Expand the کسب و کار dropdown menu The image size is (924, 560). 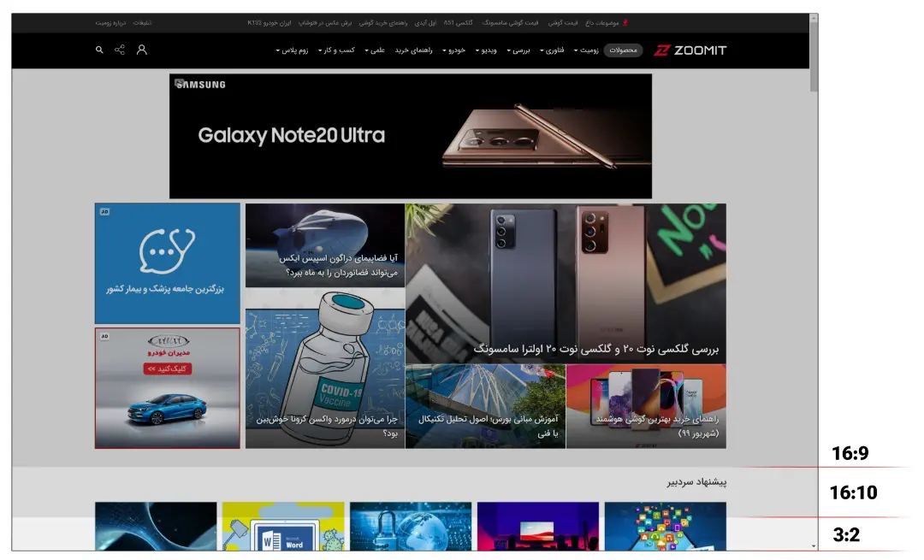pyautogui.click(x=336, y=50)
